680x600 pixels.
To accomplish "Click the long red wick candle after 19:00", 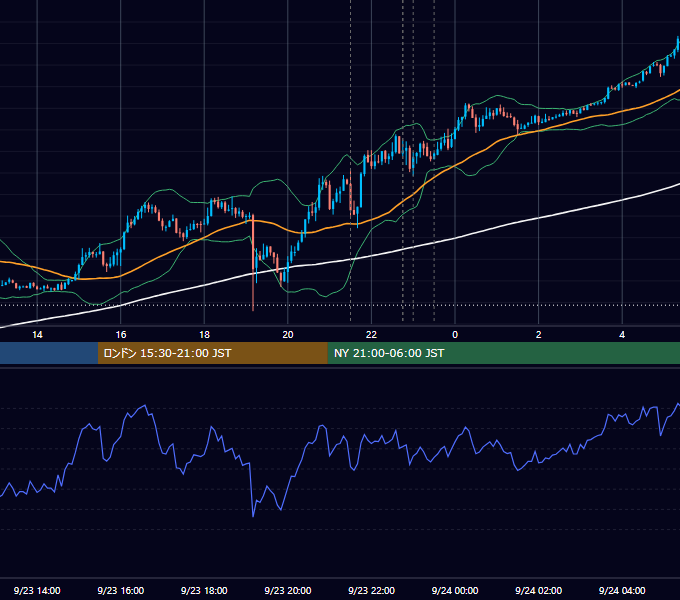I will pos(253,262).
